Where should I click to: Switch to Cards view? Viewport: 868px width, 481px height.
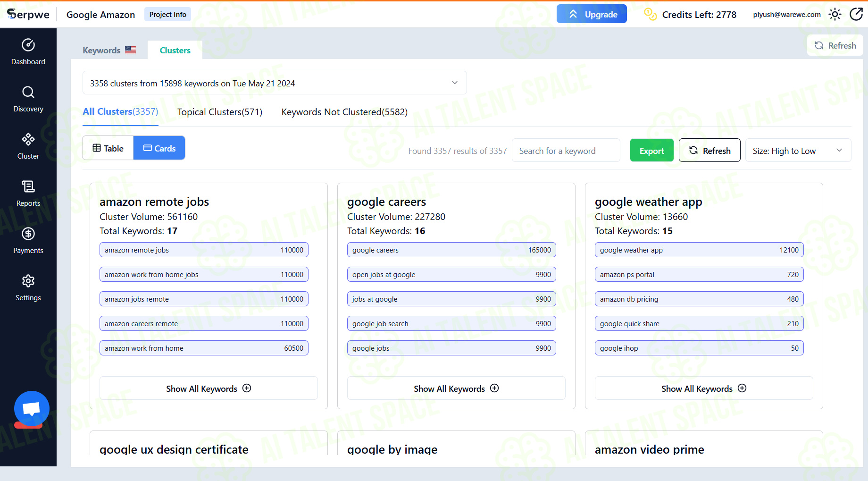pyautogui.click(x=159, y=148)
